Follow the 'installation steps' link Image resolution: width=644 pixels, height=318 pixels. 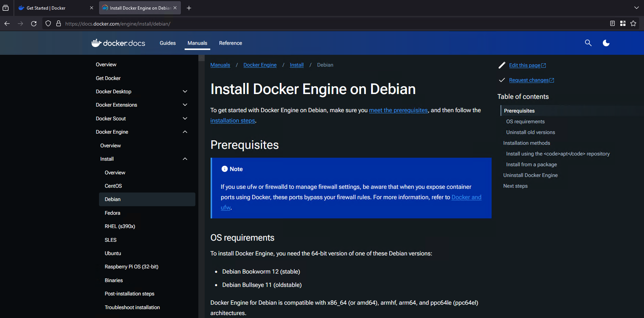tap(232, 120)
